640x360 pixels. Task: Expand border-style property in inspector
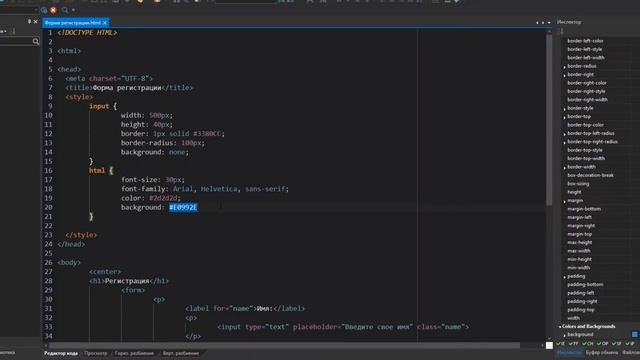point(564,109)
